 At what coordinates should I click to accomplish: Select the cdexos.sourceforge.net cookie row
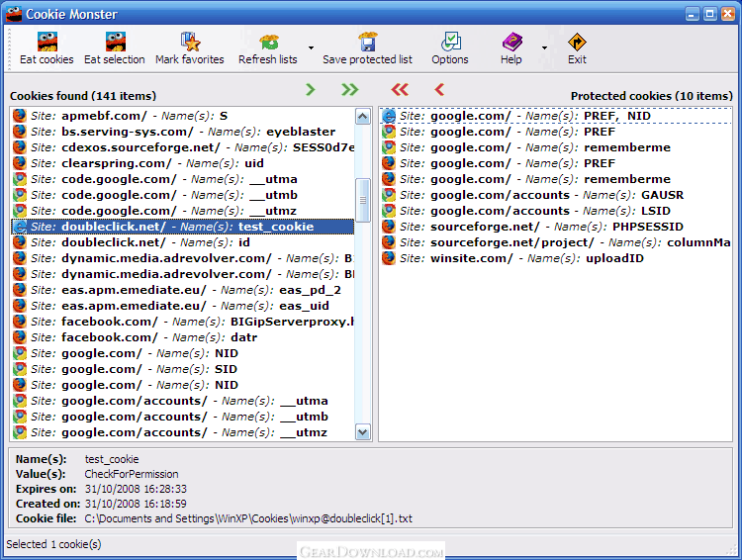coord(183,147)
